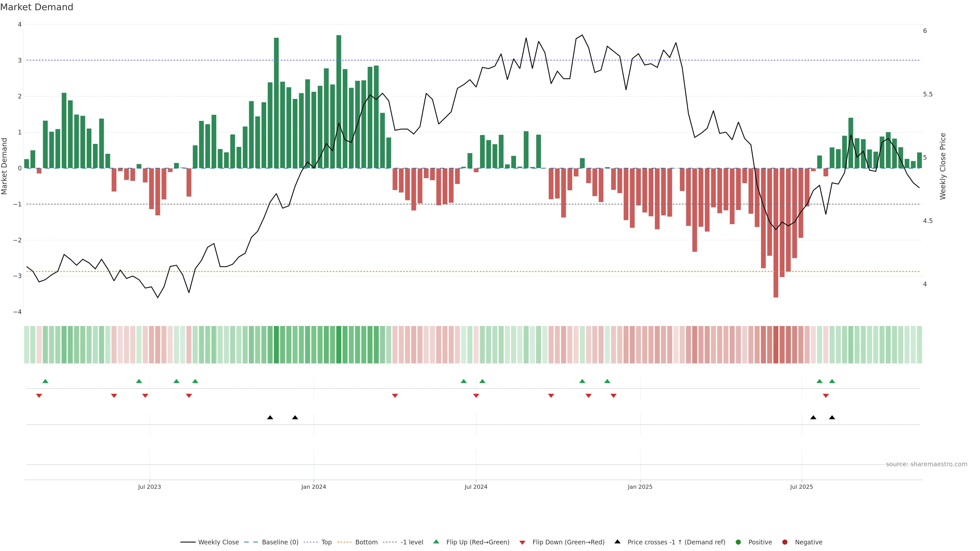The width and height of the screenshot is (980, 551).
Task: Toggle the -1 level legend entry
Action: pyautogui.click(x=412, y=542)
